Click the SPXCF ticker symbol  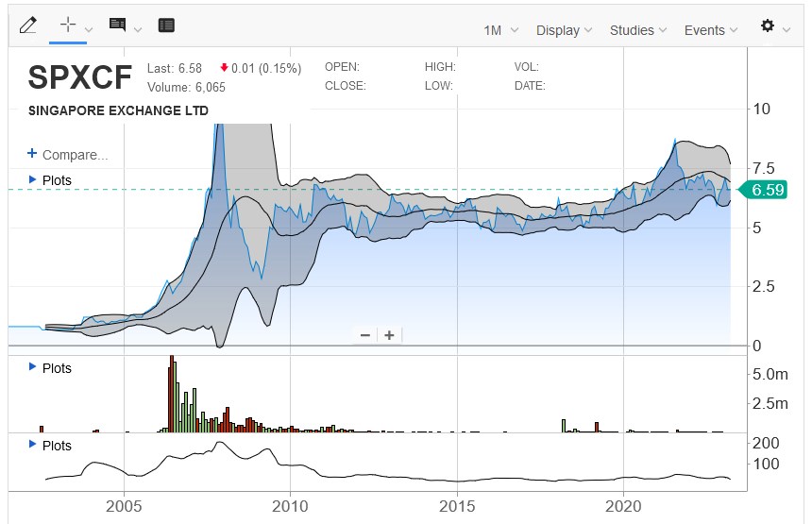click(x=79, y=77)
